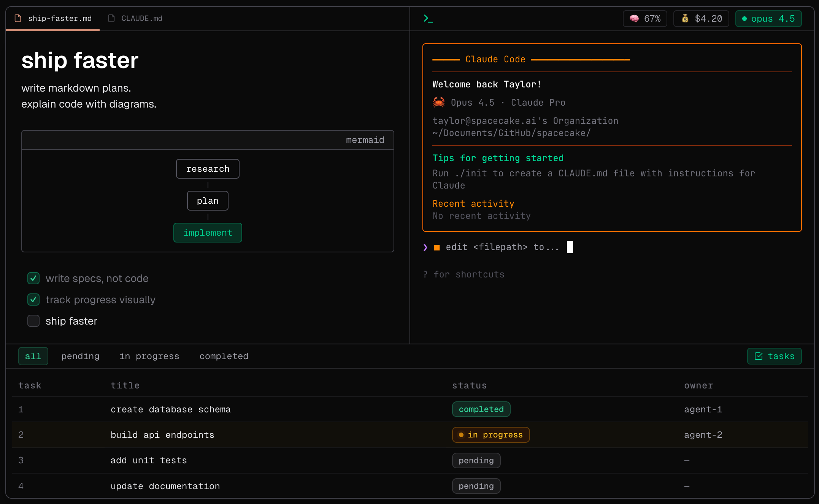This screenshot has width=819, height=504.
Task: Click the 'completed' filter button
Action: click(x=224, y=356)
